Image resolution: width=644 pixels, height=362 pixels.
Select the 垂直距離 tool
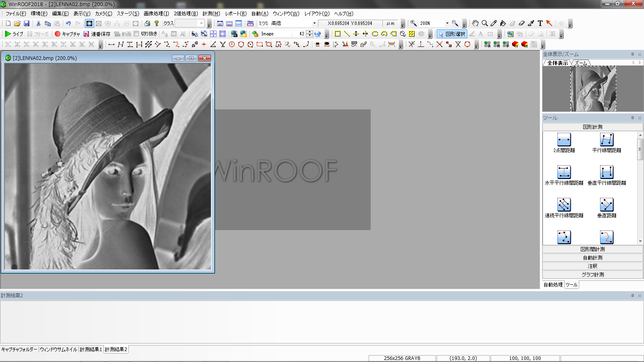click(x=607, y=208)
